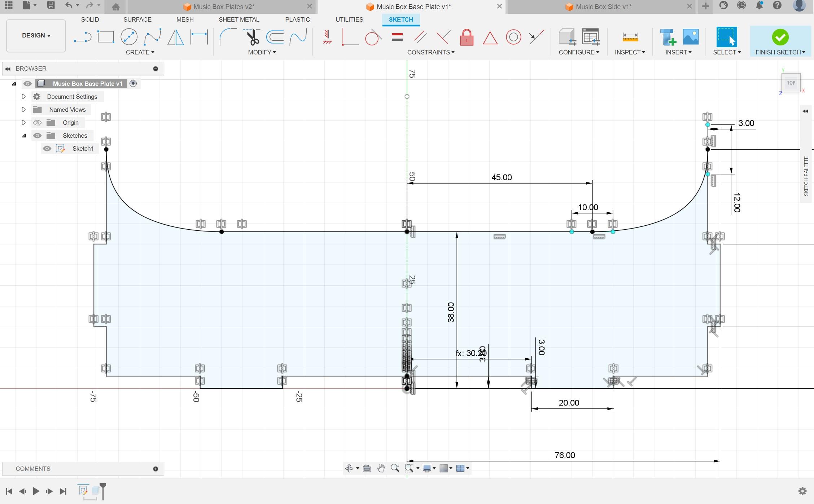Toggle visibility of the Origin folder

(37, 123)
